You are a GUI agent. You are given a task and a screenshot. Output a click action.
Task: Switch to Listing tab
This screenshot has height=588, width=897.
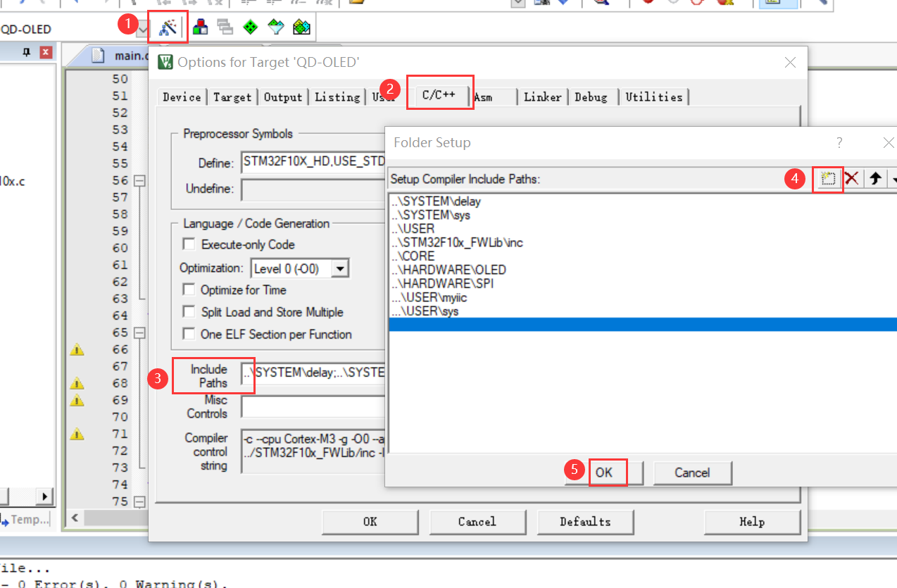337,97
